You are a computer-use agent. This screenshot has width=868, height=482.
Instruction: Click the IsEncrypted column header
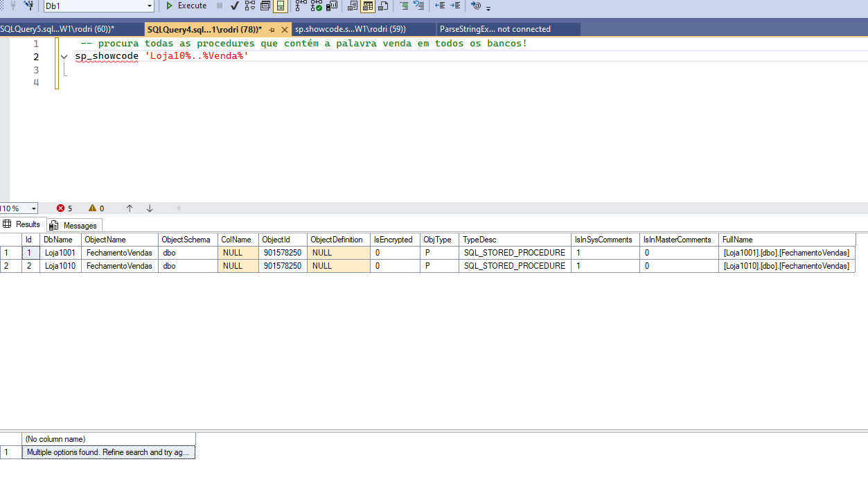click(396, 240)
